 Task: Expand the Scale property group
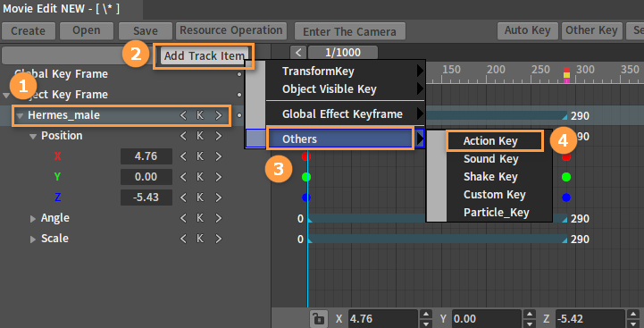coord(33,240)
